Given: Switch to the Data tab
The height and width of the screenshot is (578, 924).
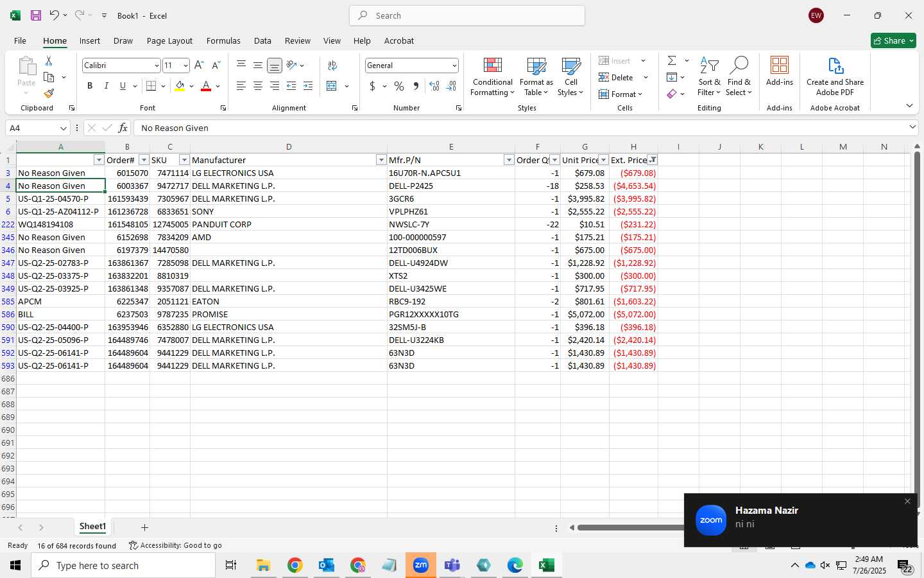Looking at the screenshot, I should pyautogui.click(x=262, y=40).
